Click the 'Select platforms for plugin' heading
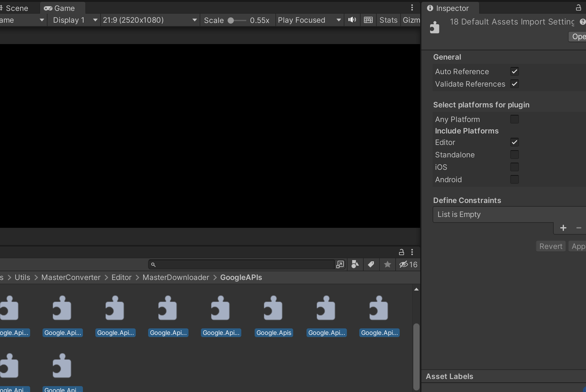Viewport: 586px width, 392px height. point(481,105)
